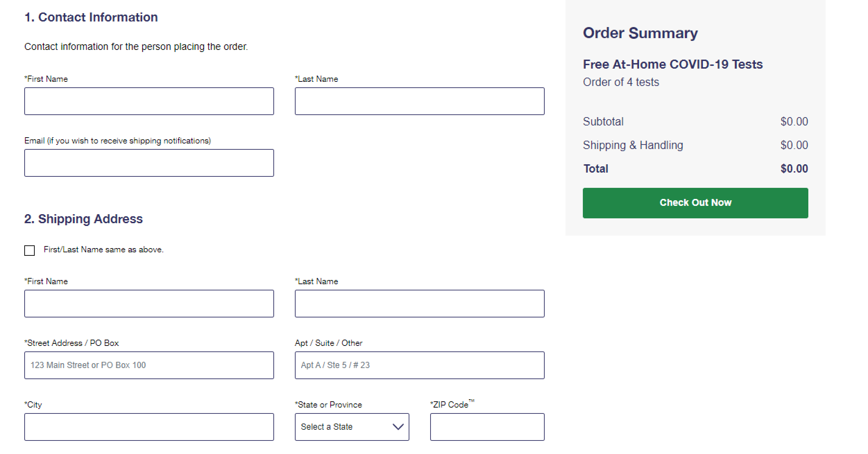Click the ZIP Code input field
The height and width of the screenshot is (454, 868).
(487, 427)
